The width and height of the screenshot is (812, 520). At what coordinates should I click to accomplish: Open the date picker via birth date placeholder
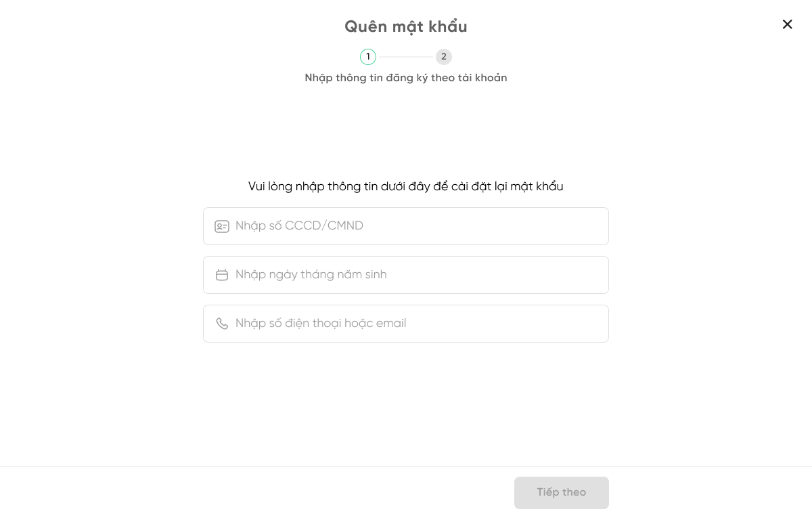coord(311,275)
